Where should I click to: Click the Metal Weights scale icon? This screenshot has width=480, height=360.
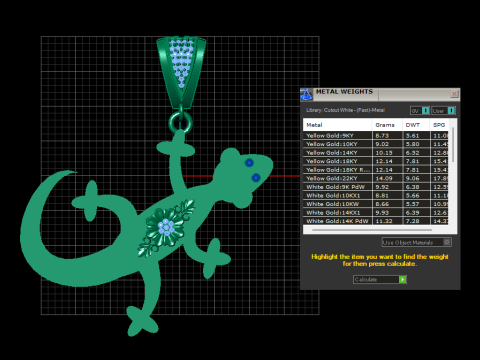(x=306, y=94)
